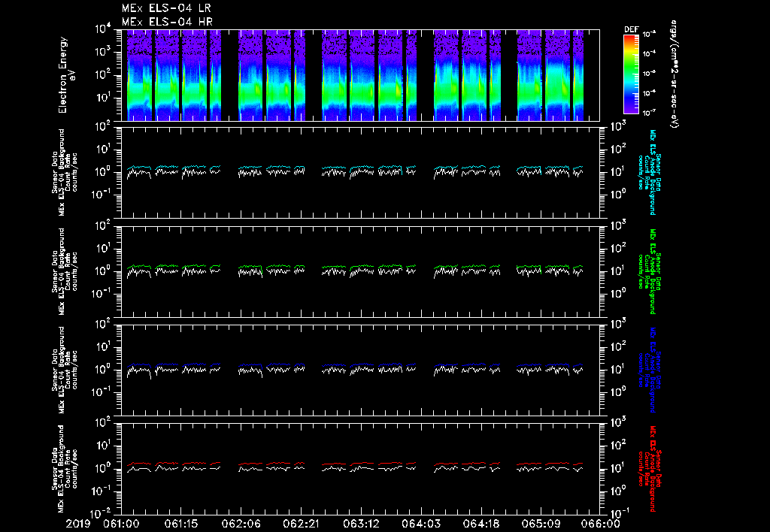
Task: Select the "062:06" time axis label
Action: tap(241, 524)
